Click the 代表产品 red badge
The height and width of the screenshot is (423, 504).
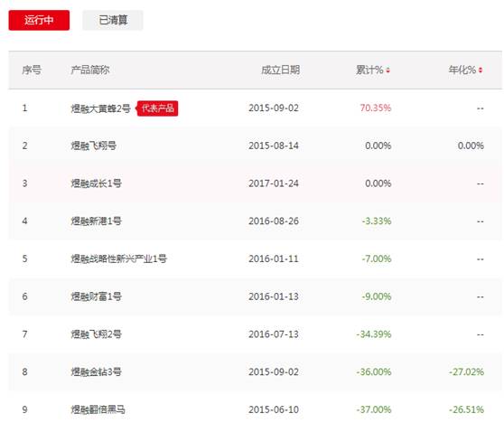pos(157,108)
